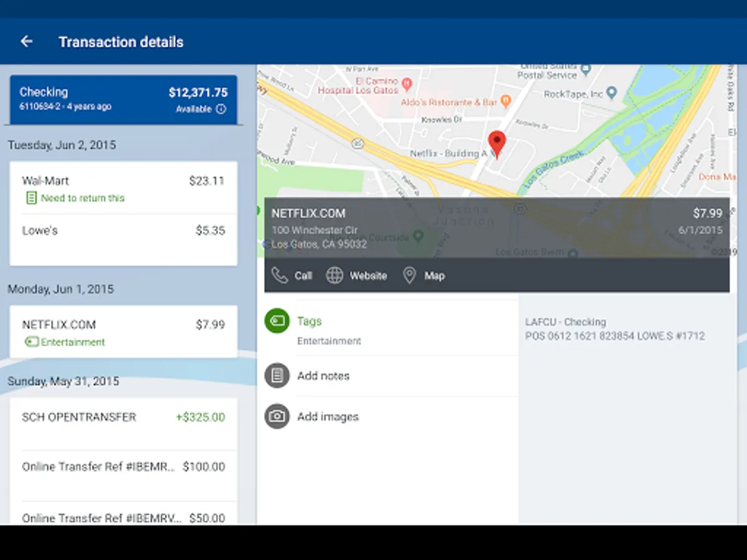
Task: Tap the Add images camera icon
Action: (277, 416)
